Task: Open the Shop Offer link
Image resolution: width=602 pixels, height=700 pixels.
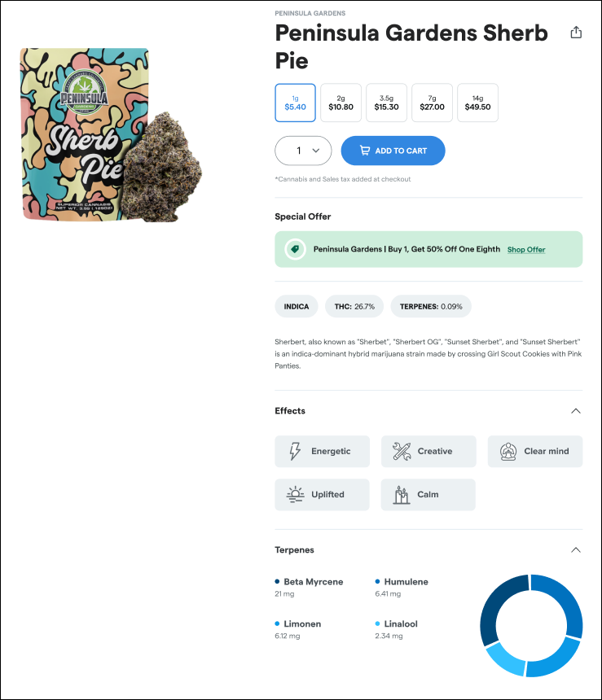Action: click(x=526, y=250)
